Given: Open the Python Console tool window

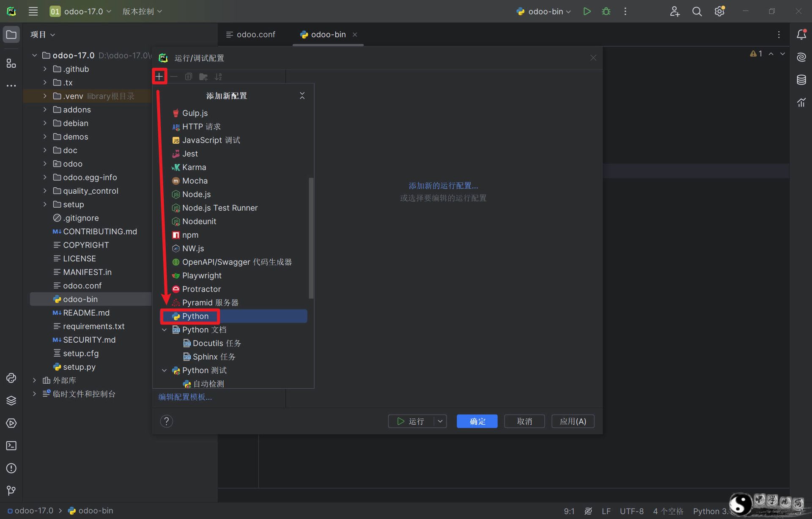Looking at the screenshot, I should (11, 378).
